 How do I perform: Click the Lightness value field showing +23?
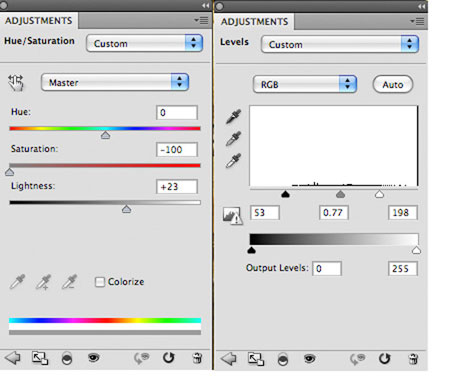click(177, 187)
